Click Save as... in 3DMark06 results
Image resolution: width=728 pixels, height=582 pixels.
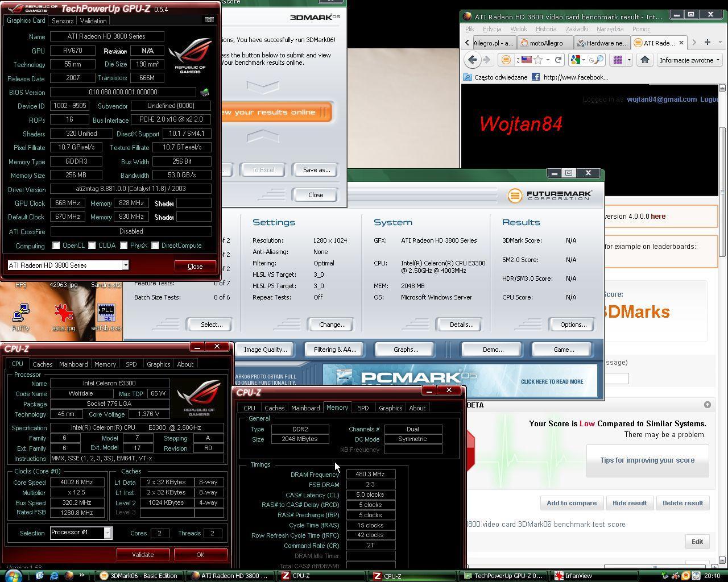coord(316,170)
